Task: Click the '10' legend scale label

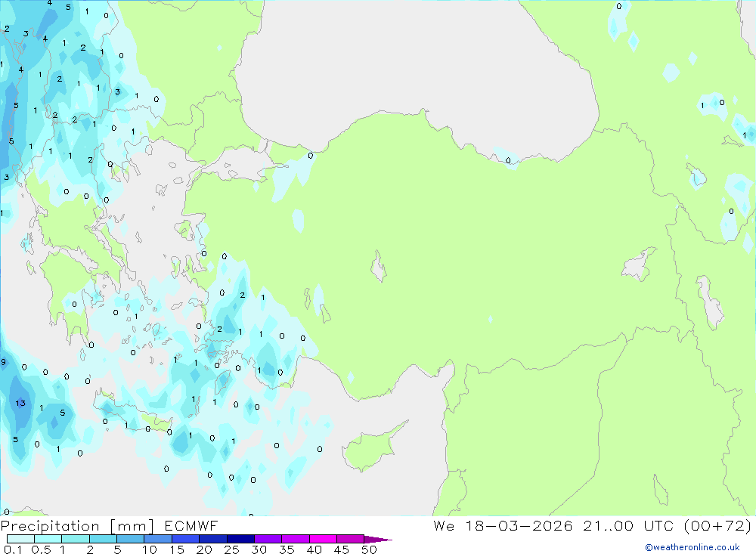Action: pos(150,549)
